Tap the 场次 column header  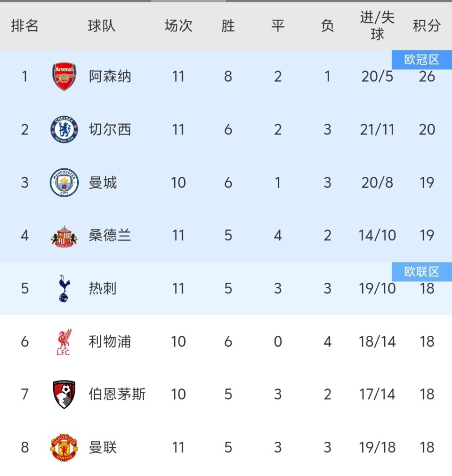[x=178, y=26]
